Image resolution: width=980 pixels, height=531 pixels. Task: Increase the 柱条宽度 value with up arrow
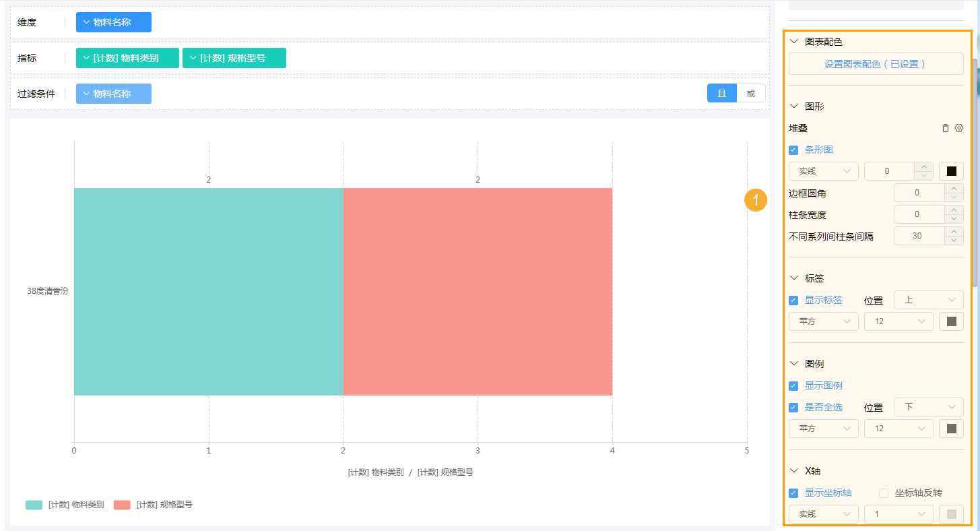(954, 210)
